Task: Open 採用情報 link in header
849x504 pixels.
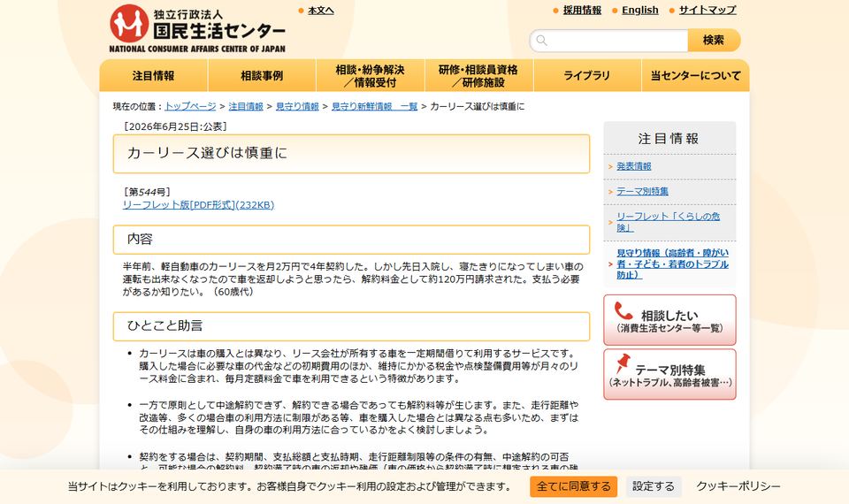Action: point(582,10)
